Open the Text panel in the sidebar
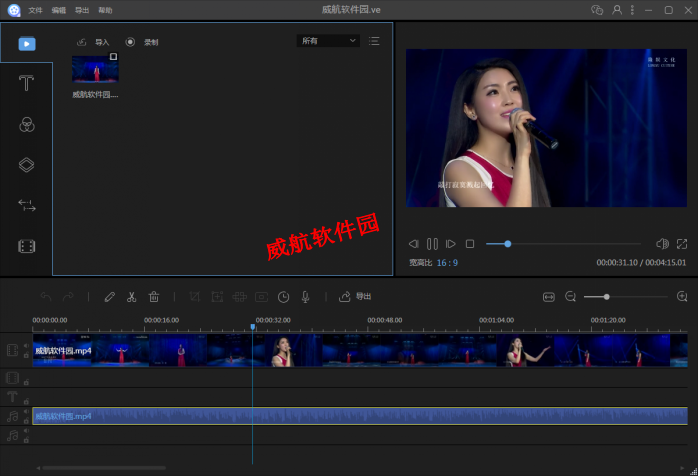 click(x=27, y=84)
